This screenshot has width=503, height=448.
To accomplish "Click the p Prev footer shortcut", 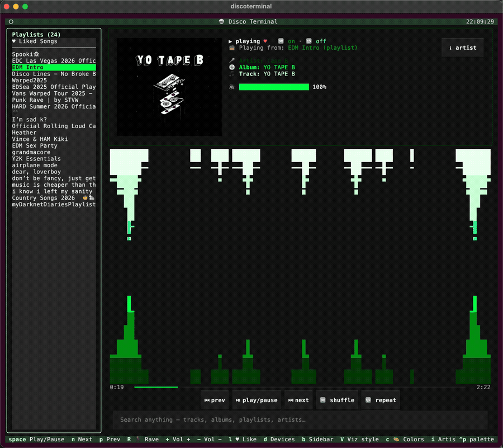I will pos(110,440).
